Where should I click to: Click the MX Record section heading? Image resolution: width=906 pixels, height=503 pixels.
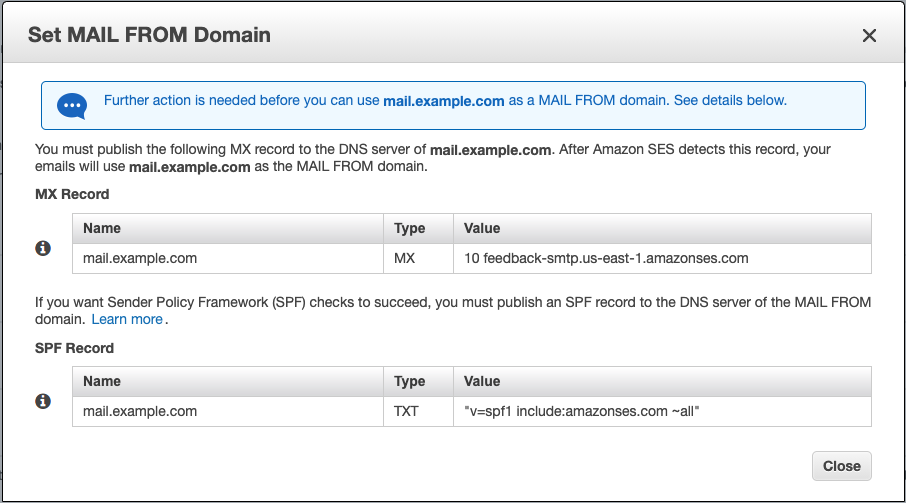(x=72, y=194)
